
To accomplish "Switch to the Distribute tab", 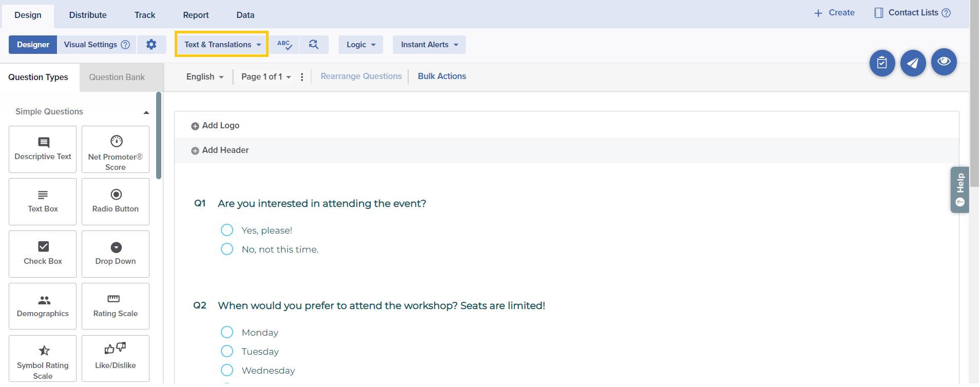I will pos(88,15).
